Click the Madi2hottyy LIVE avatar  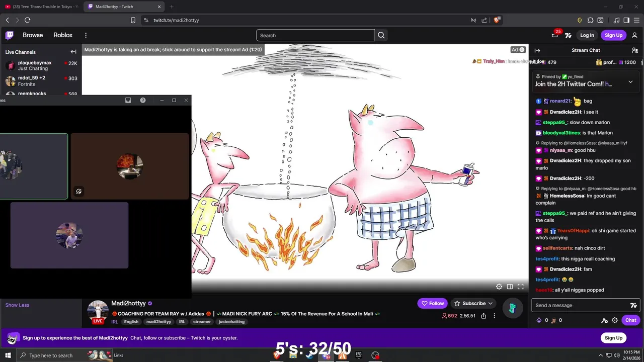tap(98, 312)
